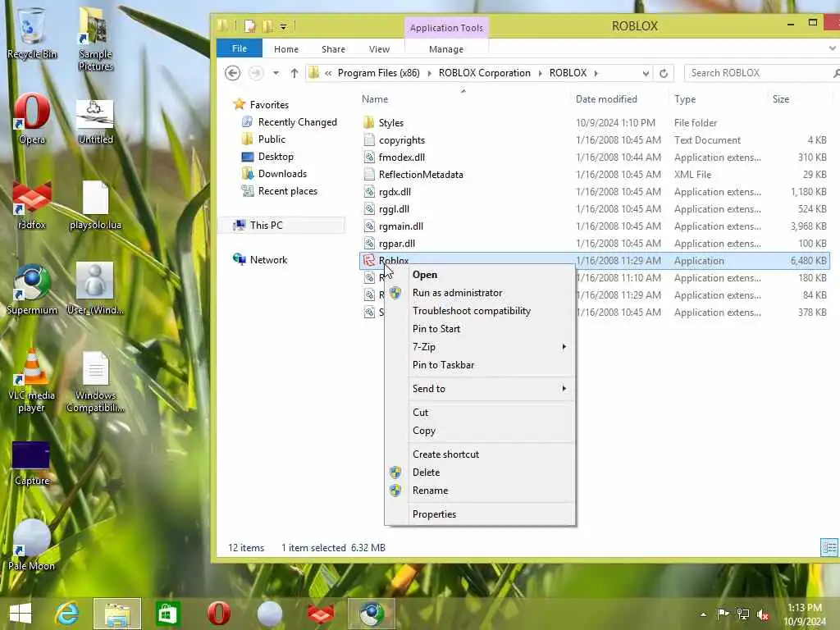Select the Untitled desktop file

[95, 122]
